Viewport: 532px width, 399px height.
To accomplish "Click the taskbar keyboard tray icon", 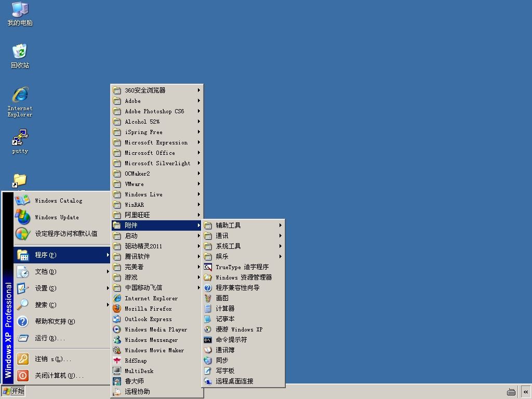I will tap(511, 392).
